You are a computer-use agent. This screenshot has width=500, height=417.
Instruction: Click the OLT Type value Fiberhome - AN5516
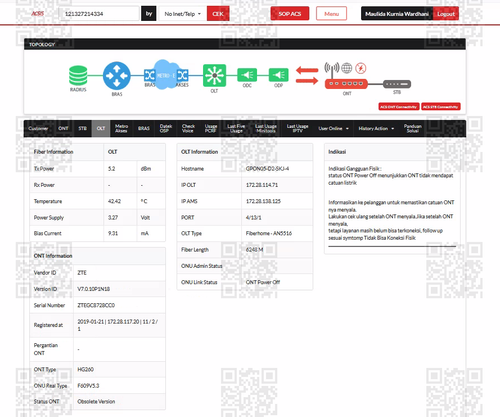(269, 233)
